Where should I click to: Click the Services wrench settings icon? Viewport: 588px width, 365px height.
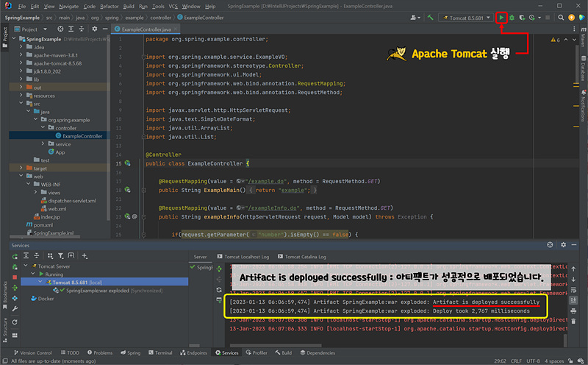point(15,308)
